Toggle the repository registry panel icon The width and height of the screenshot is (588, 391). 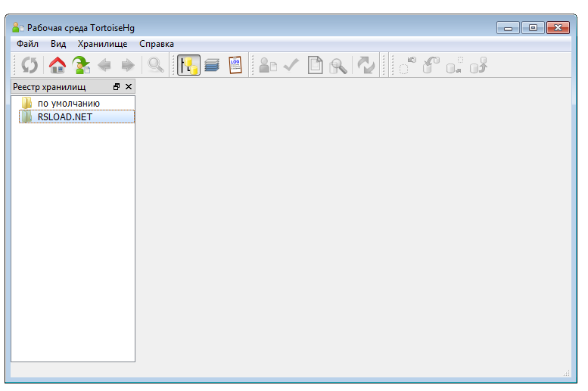point(188,65)
